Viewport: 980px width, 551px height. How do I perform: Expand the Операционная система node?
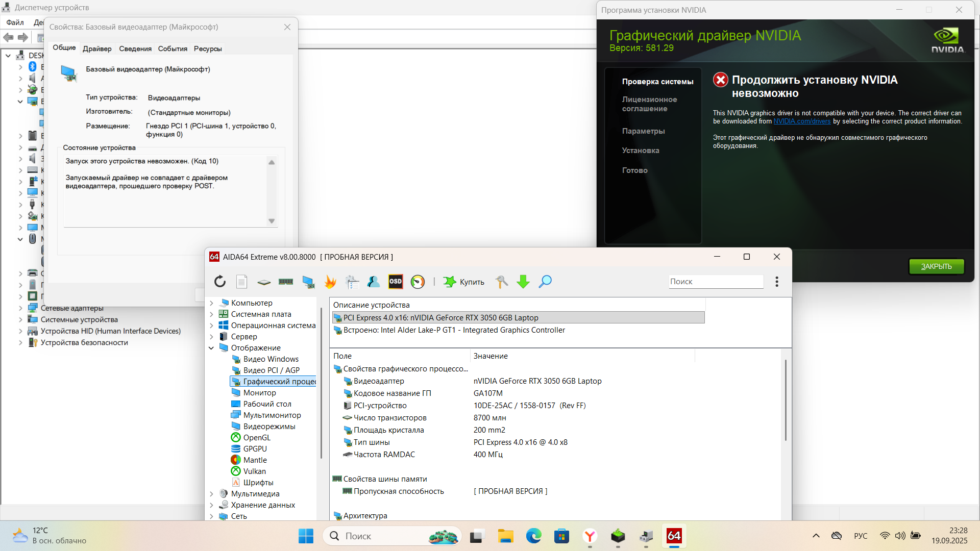(x=211, y=325)
